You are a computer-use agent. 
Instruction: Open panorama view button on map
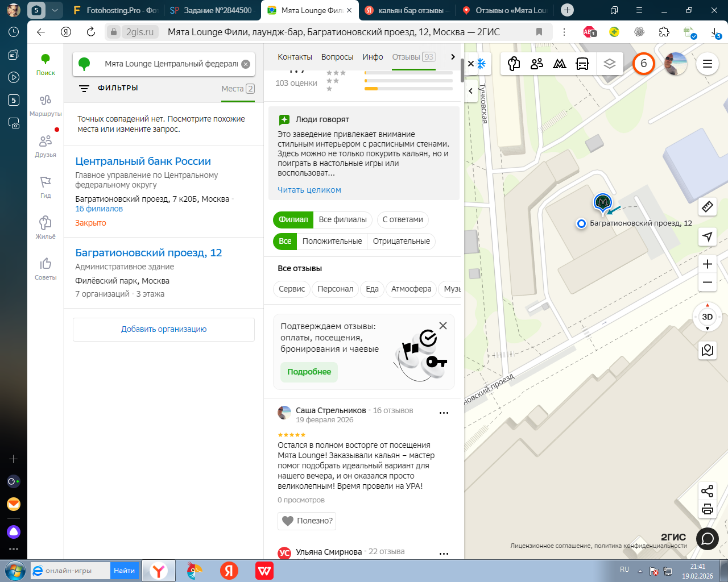tap(708, 350)
